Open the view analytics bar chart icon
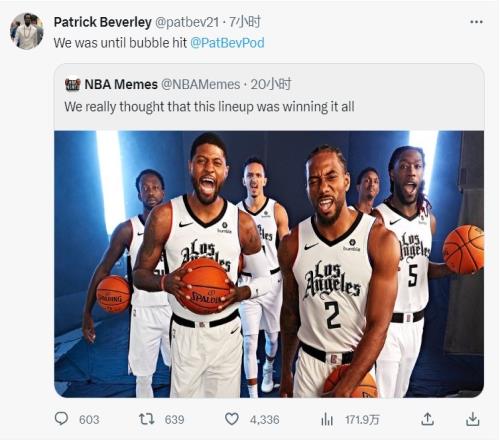The image size is (500, 440). click(x=327, y=419)
